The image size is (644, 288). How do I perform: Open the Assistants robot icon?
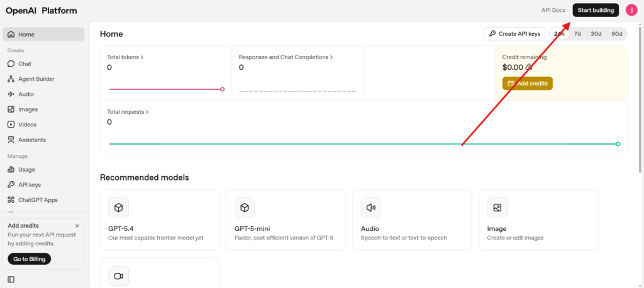click(x=11, y=140)
